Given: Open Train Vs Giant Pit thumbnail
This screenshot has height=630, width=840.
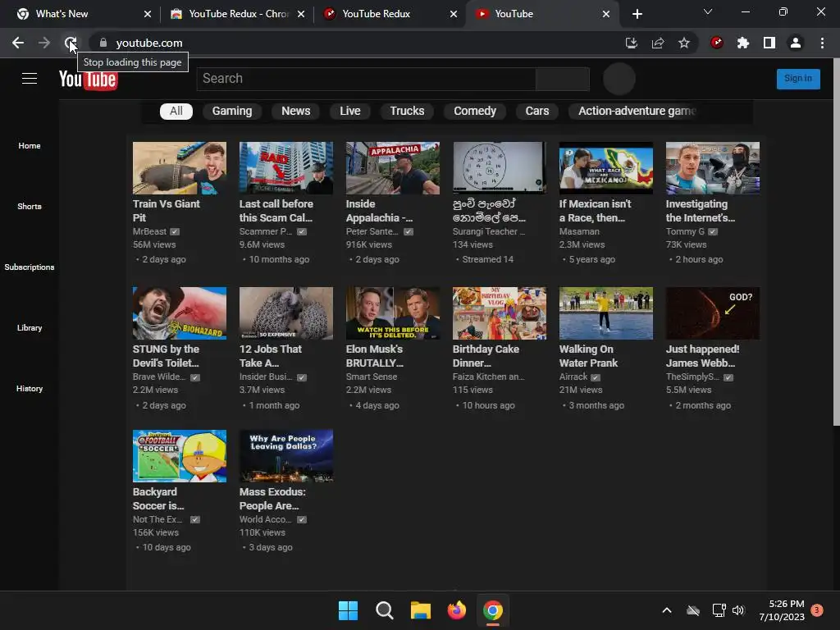Looking at the screenshot, I should 180,167.
